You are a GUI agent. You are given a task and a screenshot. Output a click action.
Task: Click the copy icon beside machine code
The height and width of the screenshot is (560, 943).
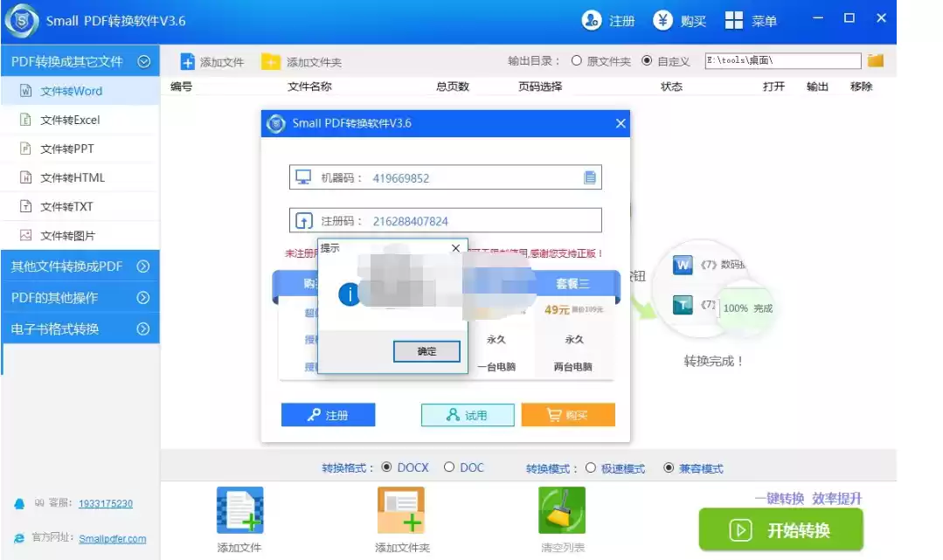590,178
